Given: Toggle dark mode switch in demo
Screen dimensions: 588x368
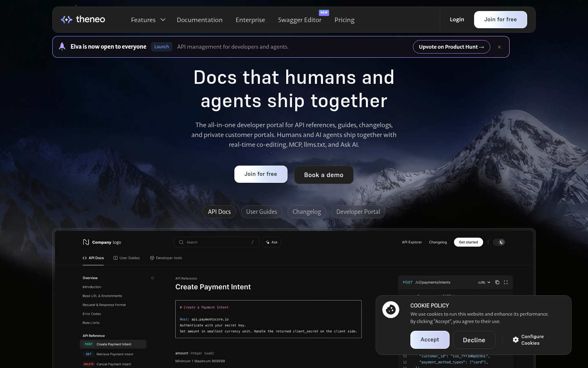Looking at the screenshot, I should click(x=499, y=242).
